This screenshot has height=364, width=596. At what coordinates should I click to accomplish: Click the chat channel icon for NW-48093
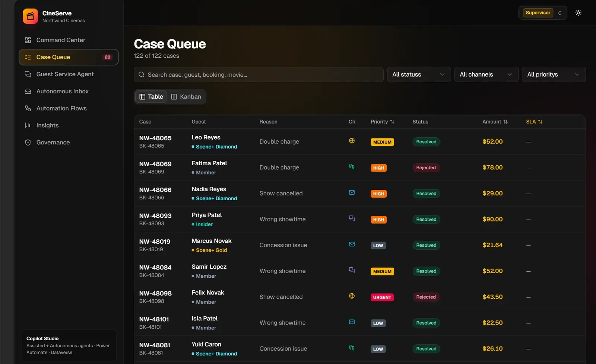tap(352, 218)
